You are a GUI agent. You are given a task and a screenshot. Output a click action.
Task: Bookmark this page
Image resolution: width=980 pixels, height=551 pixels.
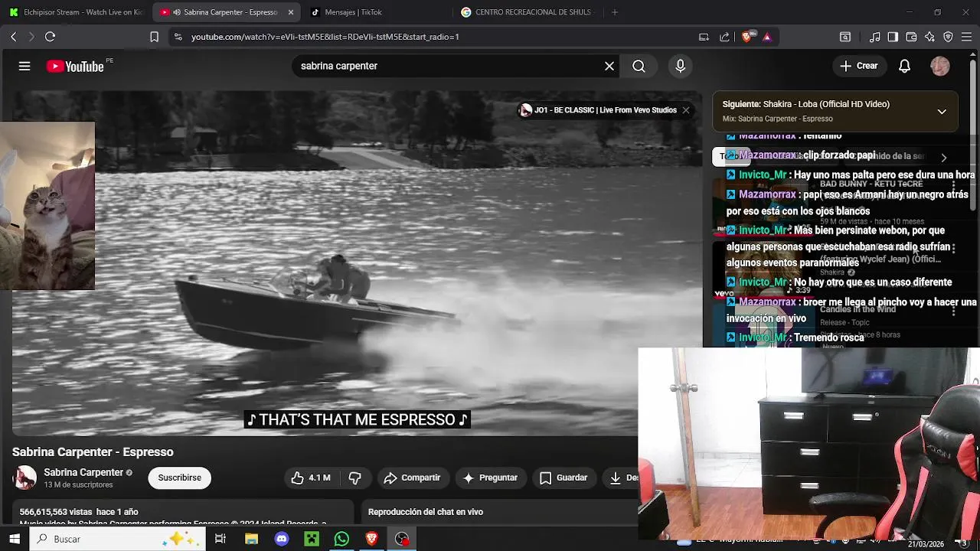point(154,37)
